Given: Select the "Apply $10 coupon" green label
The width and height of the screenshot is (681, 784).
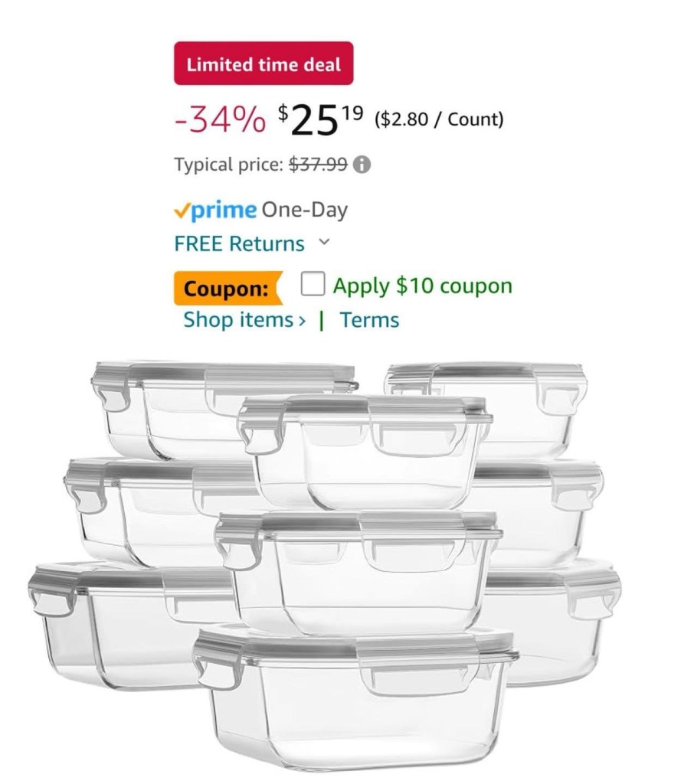Looking at the screenshot, I should tap(422, 286).
